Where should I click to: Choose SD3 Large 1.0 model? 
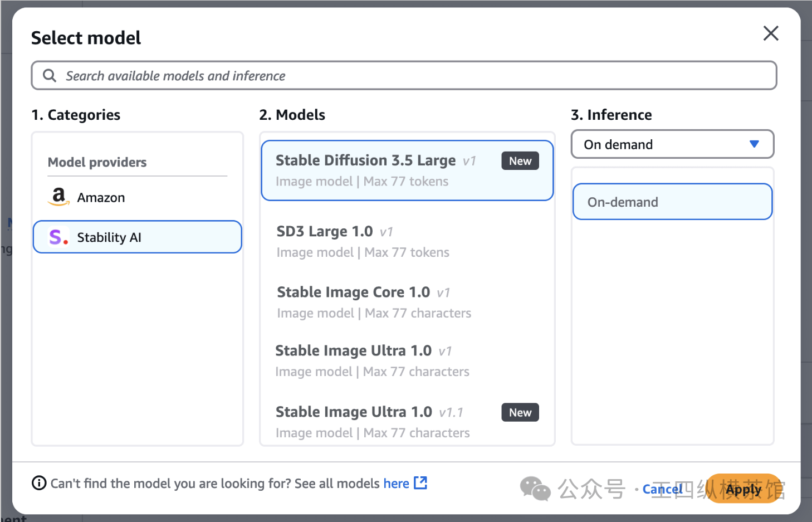click(363, 241)
